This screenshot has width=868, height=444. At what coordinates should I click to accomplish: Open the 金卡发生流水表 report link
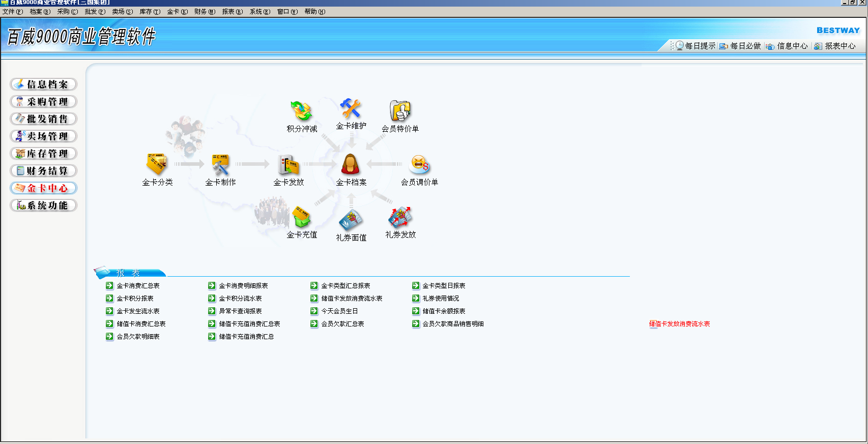[x=138, y=311]
